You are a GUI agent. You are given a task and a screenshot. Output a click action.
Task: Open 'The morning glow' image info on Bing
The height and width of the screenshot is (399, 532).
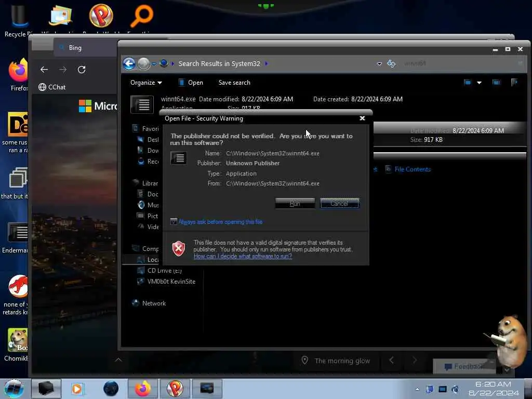tap(336, 361)
